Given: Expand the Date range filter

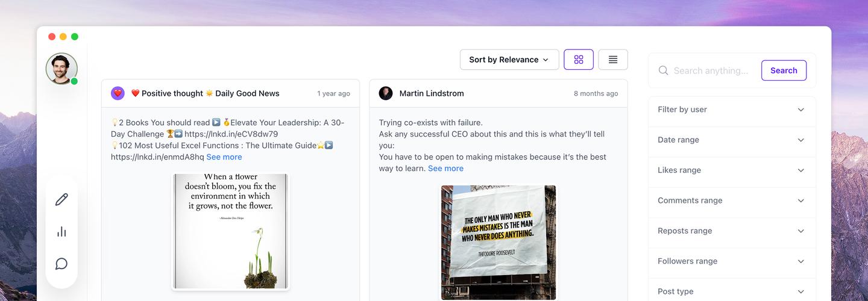Looking at the screenshot, I should tap(732, 140).
